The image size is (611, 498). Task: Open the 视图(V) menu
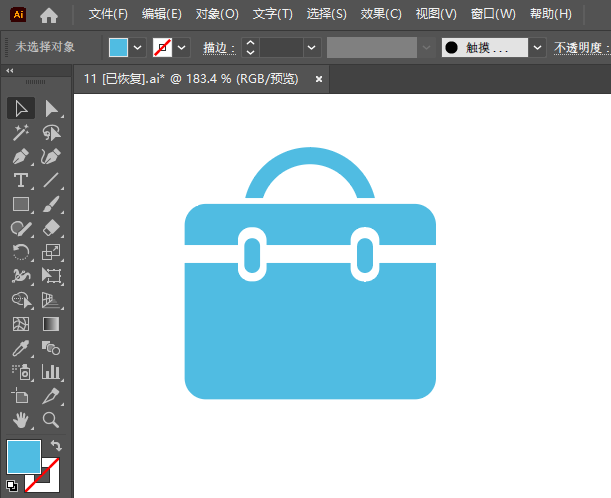coord(436,14)
